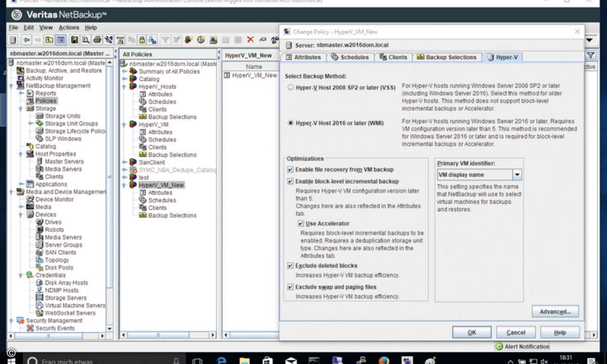Image resolution: width=607 pixels, height=364 pixels.
Task: Select HyperV_VM_New row in the Name list
Action: [x=251, y=75]
